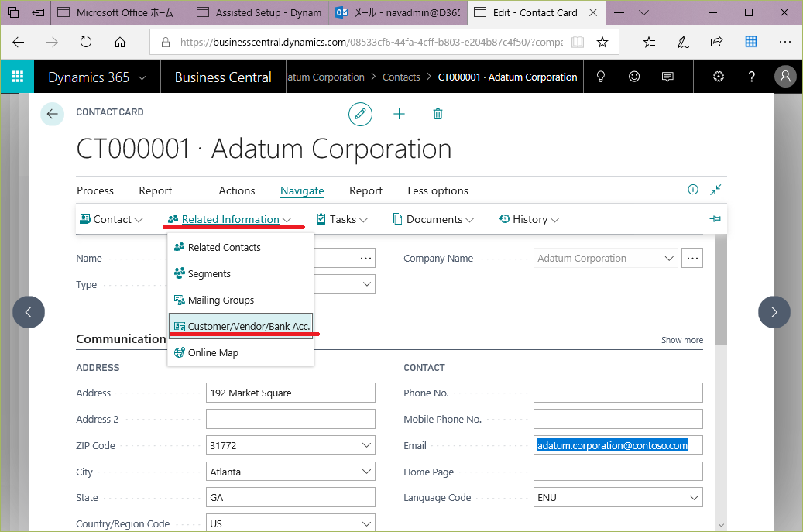Viewport: 803px width, 532px height.
Task: Choose Online Map menu item
Action: [241, 353]
